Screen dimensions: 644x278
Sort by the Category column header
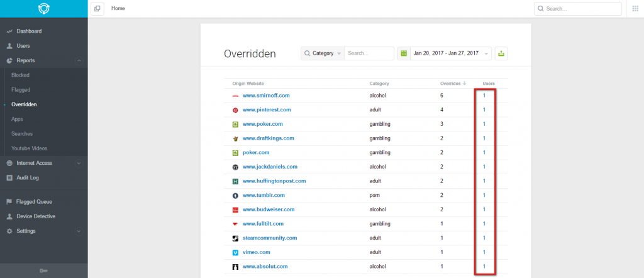pos(379,84)
